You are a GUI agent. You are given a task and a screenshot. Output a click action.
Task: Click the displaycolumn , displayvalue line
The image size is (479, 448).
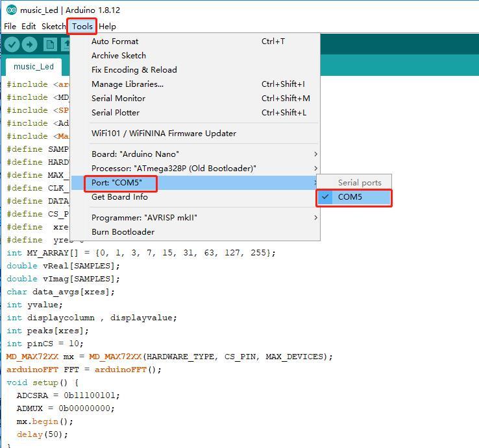point(92,318)
